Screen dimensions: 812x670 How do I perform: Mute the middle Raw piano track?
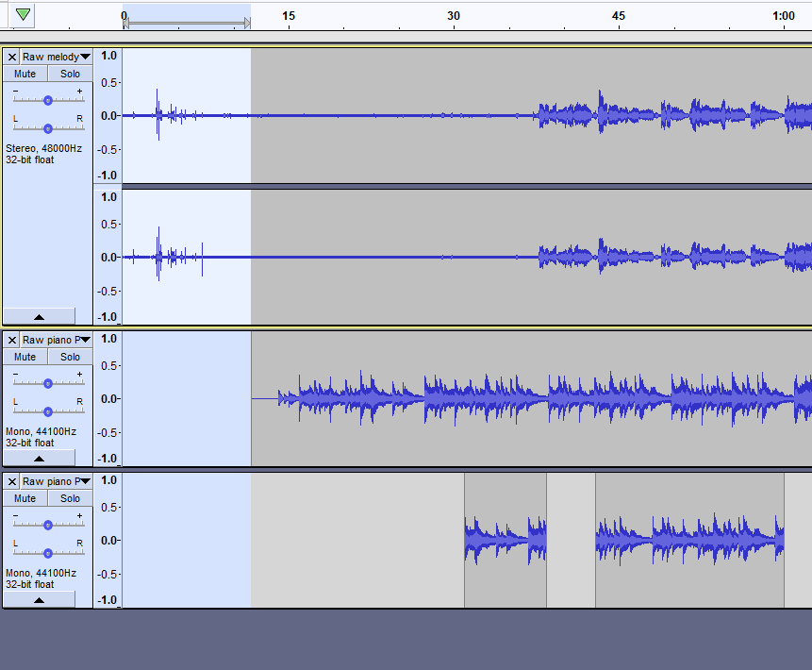25,357
